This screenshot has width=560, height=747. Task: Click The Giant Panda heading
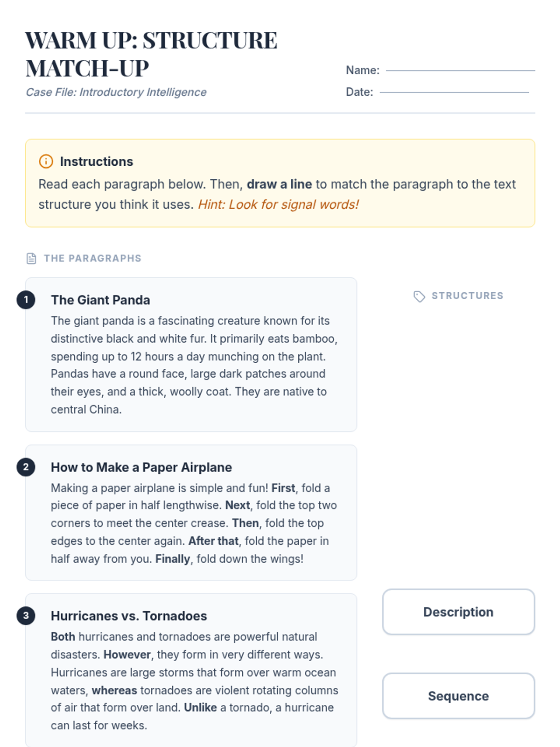pos(100,300)
